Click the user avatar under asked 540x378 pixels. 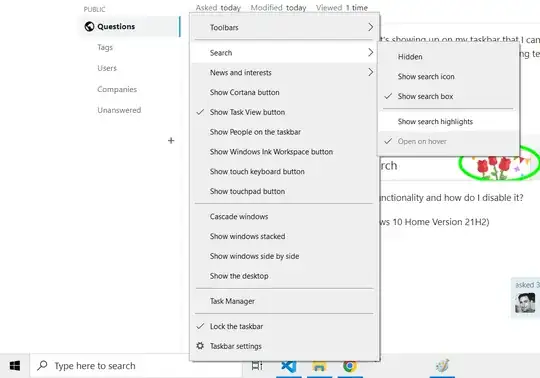[525, 303]
